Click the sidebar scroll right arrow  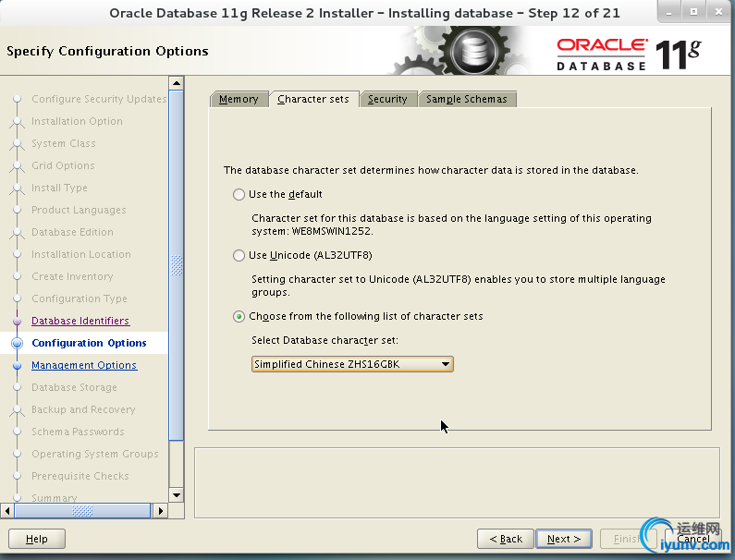pyautogui.click(x=161, y=510)
